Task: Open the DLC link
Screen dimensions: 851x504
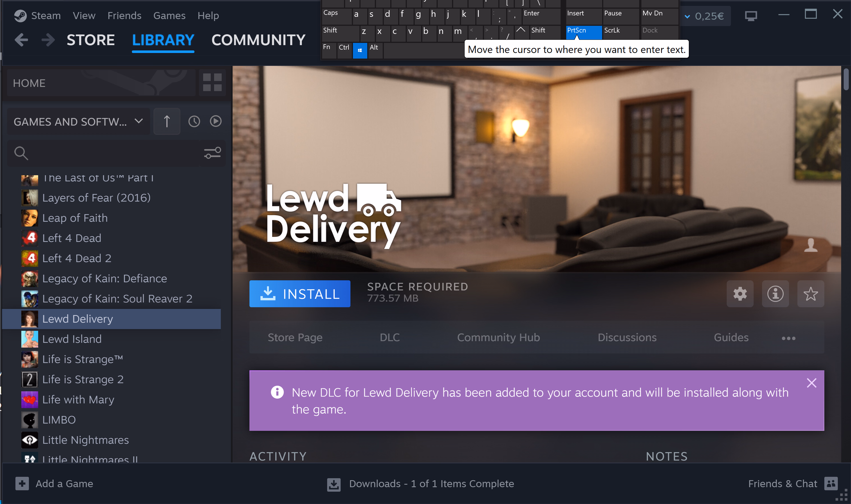Action: (x=390, y=337)
